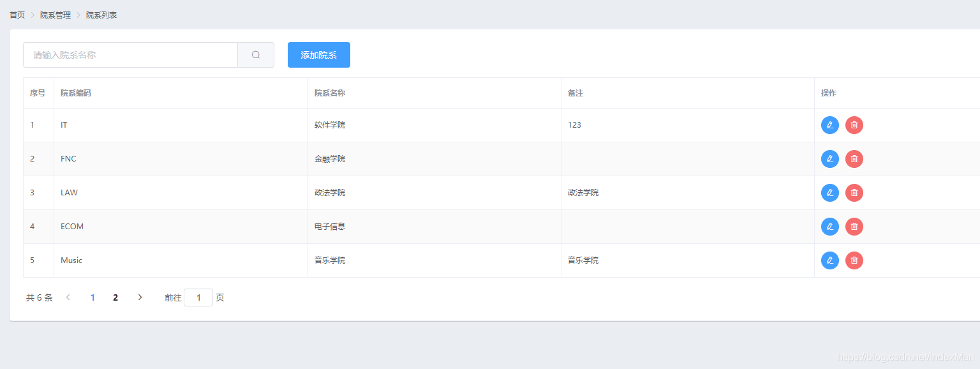Click the search magnifier button
Image resolution: width=980 pixels, height=369 pixels.
(x=256, y=55)
